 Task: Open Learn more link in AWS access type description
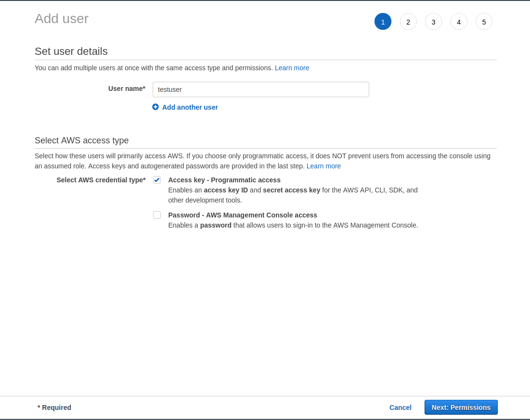point(323,166)
